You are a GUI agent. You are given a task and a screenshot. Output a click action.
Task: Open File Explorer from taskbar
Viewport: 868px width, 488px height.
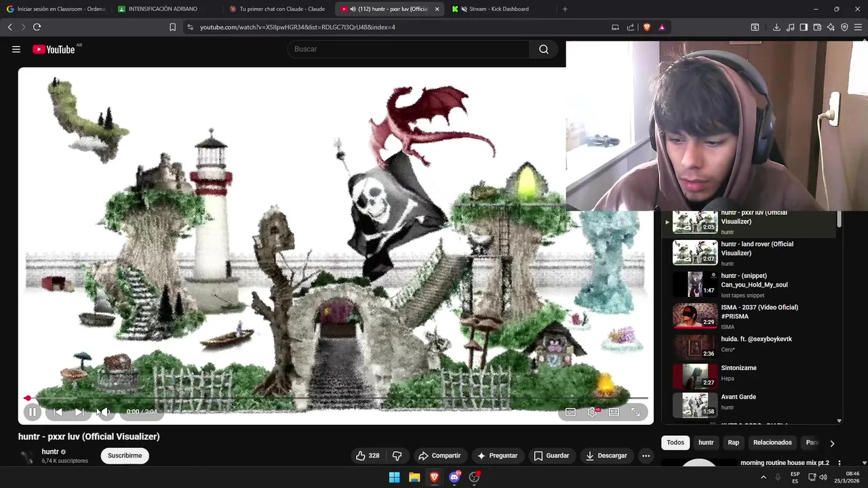pyautogui.click(x=414, y=477)
